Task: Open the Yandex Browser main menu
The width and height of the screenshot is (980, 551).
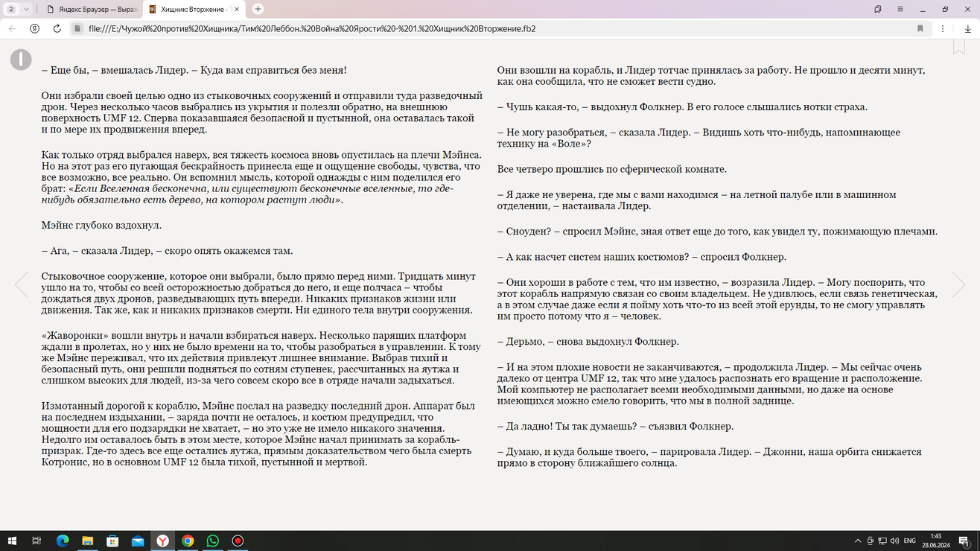Action: point(900,9)
